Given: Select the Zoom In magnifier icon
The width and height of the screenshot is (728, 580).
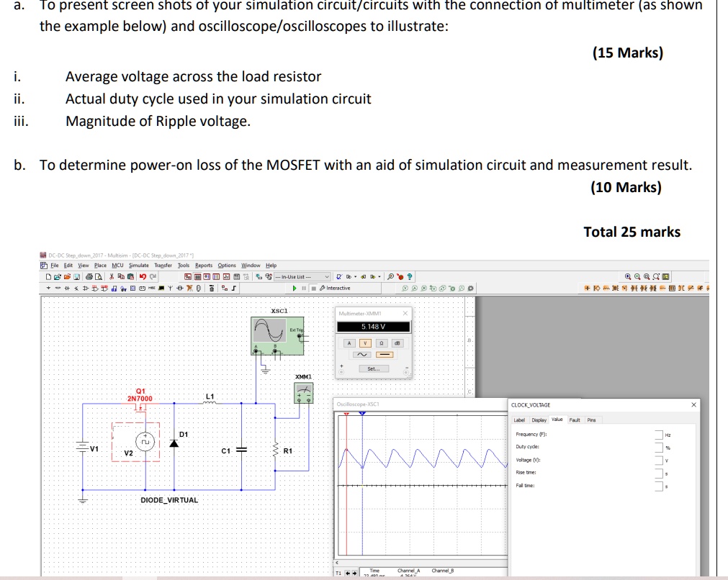Looking at the screenshot, I should click(x=628, y=277).
